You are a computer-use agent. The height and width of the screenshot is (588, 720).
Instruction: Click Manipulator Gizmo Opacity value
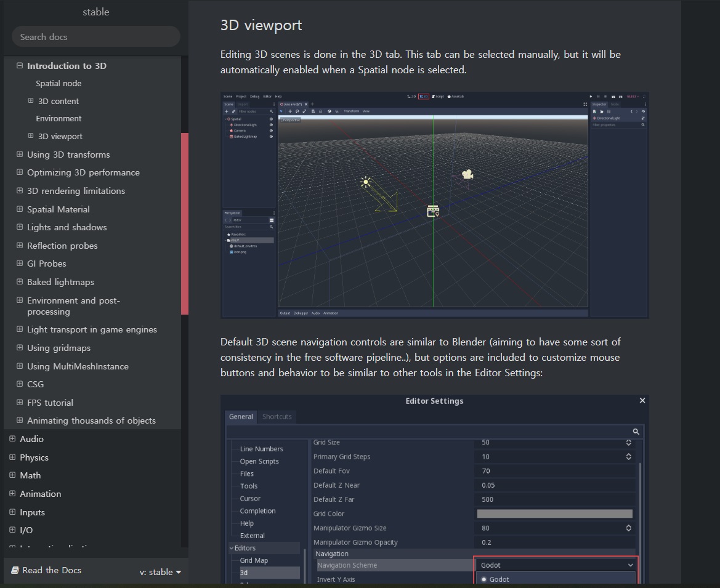coord(555,542)
